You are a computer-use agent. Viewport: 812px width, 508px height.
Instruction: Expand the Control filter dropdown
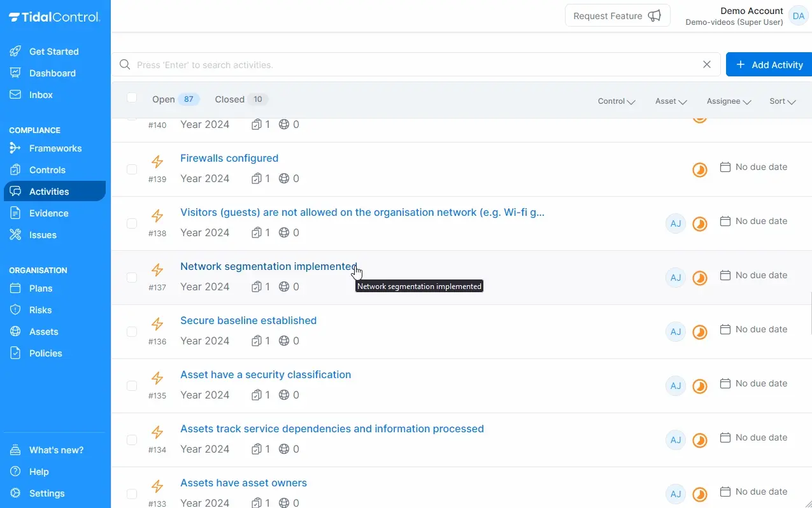[x=616, y=101]
